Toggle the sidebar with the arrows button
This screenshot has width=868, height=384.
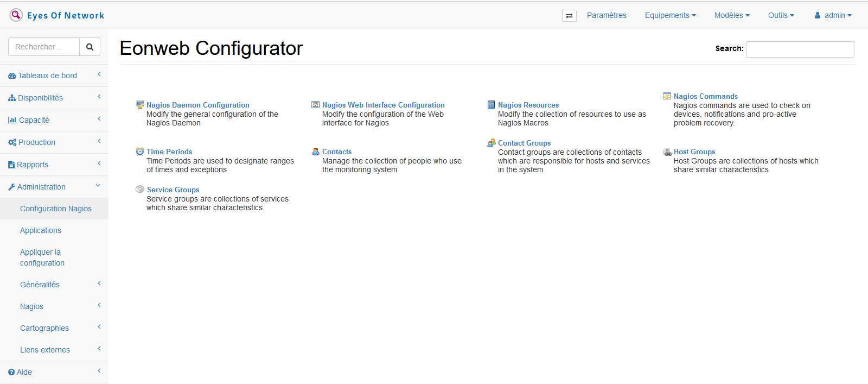(x=569, y=16)
